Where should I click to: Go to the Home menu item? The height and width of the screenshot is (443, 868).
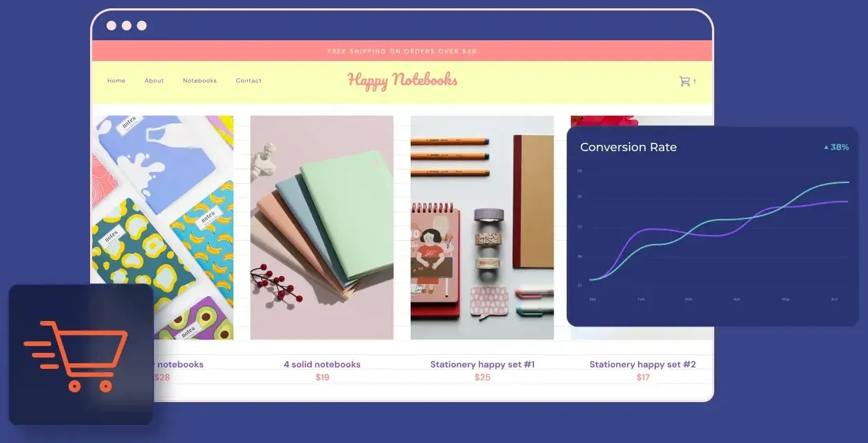[x=116, y=80]
